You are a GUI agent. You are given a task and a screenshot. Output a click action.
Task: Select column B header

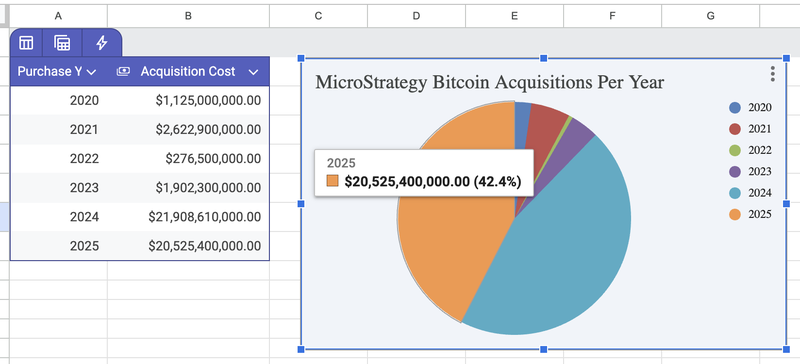(188, 16)
